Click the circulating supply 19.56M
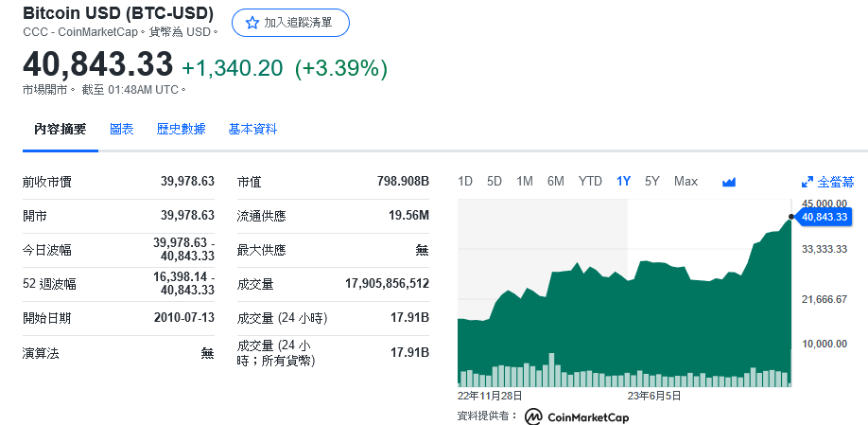The width and height of the screenshot is (868, 425). (409, 216)
